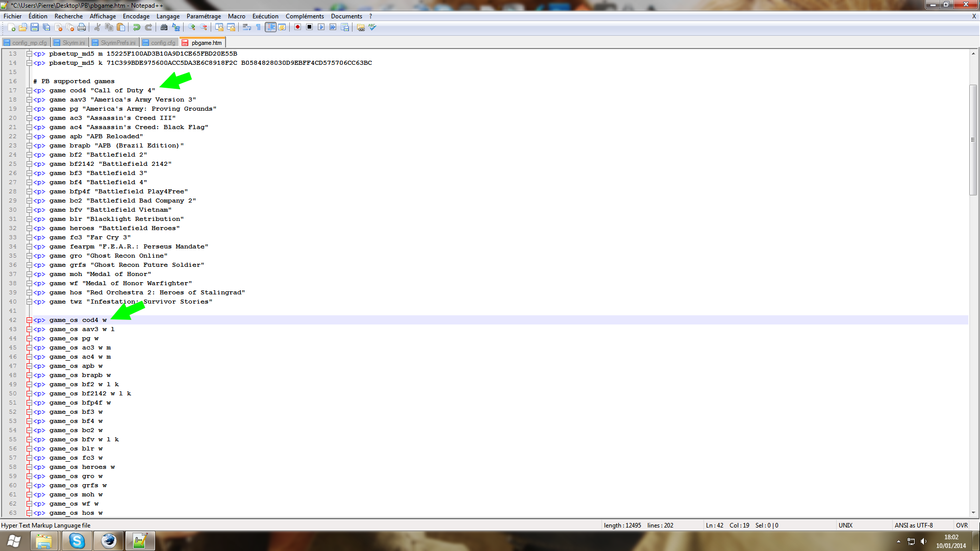This screenshot has height=551, width=980.
Task: Toggle OVR insert mode in status bar
Action: click(962, 525)
